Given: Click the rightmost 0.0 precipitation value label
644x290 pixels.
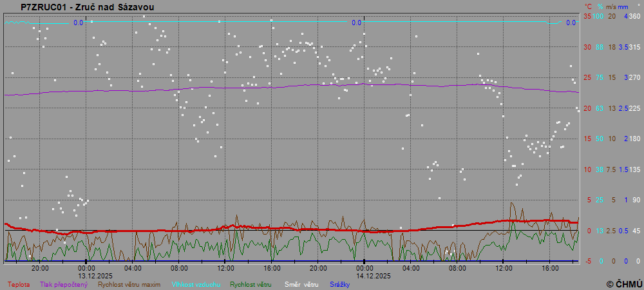Looking at the screenshot, I should [x=571, y=23].
